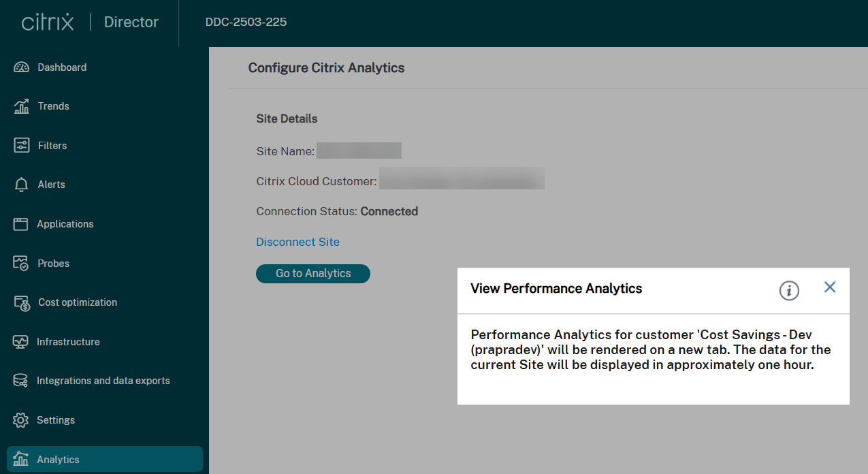
Task: Select the DDC-2503-225 title
Action: click(x=245, y=22)
